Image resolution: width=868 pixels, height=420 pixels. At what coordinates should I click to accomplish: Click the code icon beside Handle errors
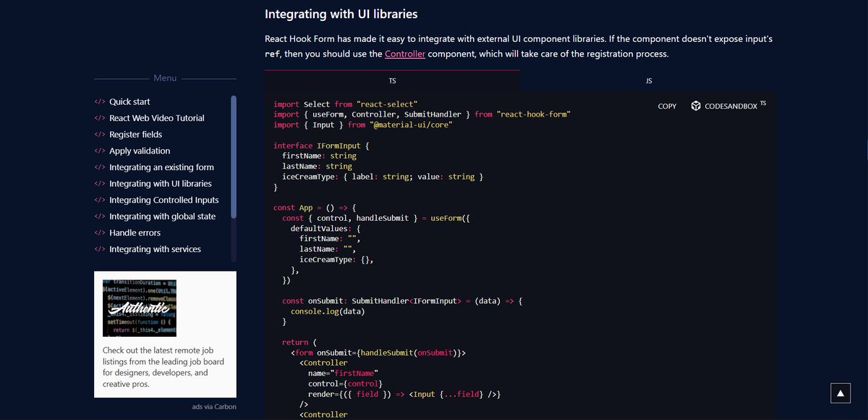click(x=100, y=233)
